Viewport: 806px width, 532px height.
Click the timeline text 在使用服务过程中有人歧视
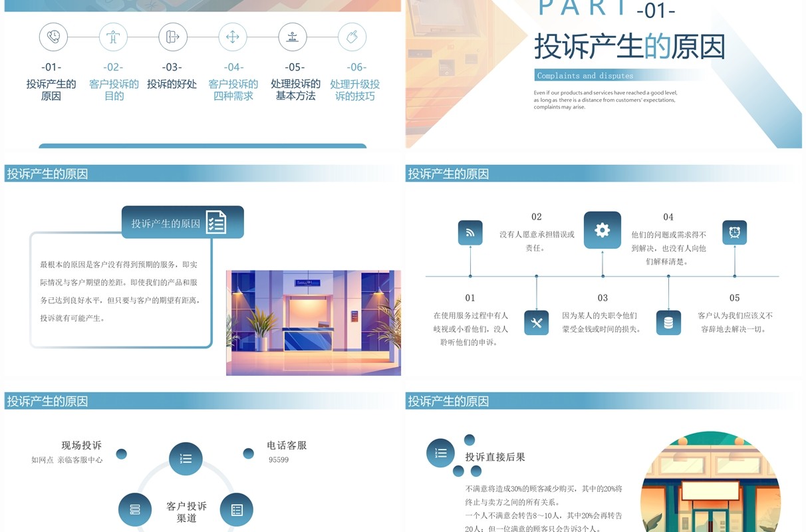(470, 329)
